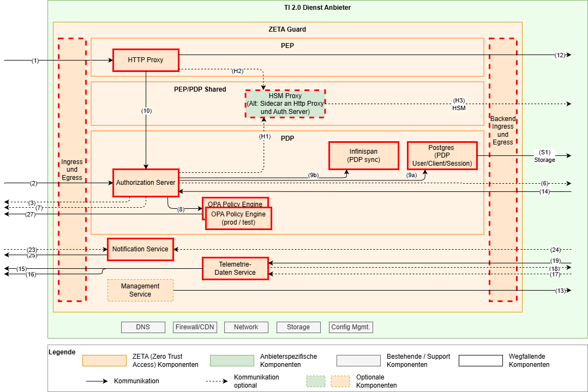
Task: Click the Storage support component box
Action: (x=298, y=327)
